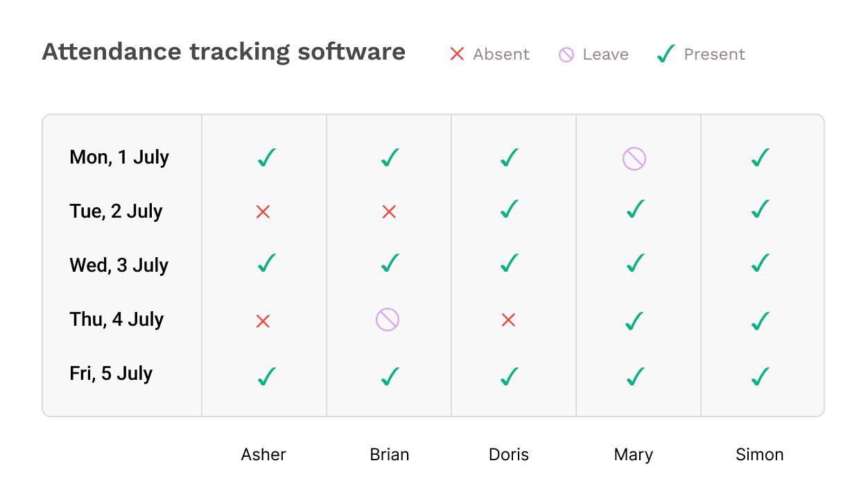868x488 pixels.
Task: Select the Attendance tracking software title
Action: (x=223, y=52)
